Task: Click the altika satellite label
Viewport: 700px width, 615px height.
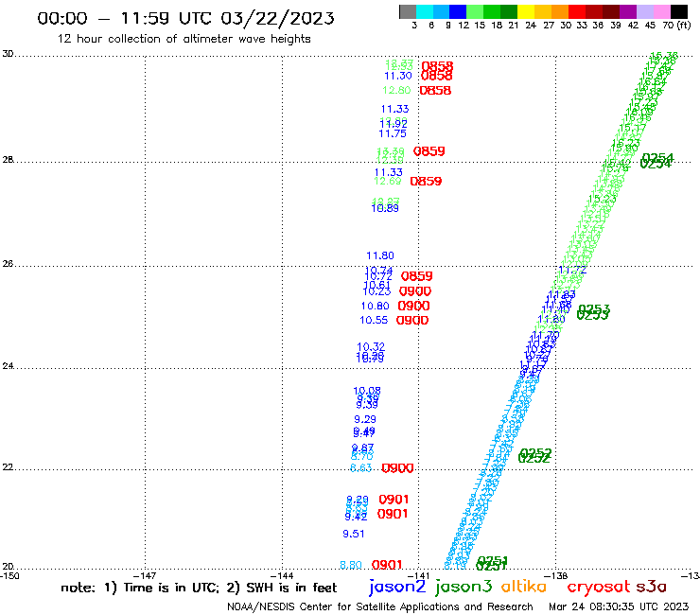Action: (524, 586)
